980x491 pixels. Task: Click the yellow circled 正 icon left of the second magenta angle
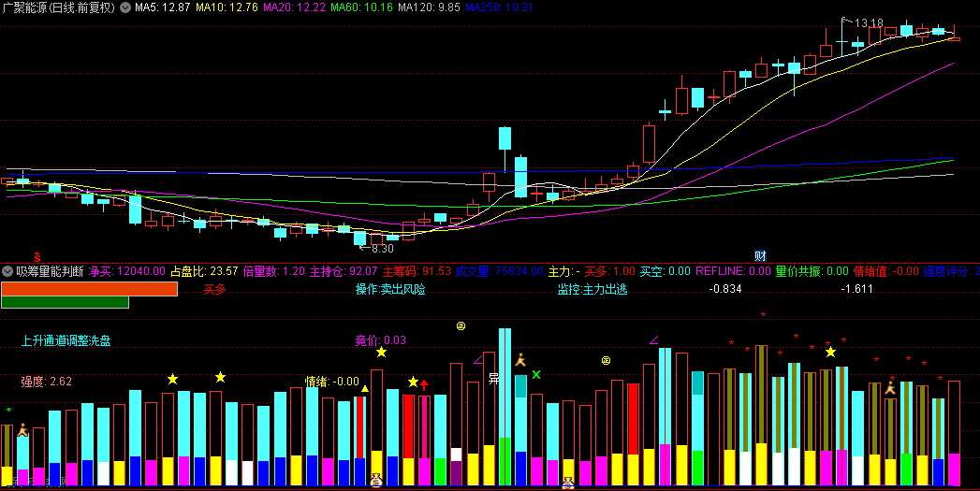606,360
